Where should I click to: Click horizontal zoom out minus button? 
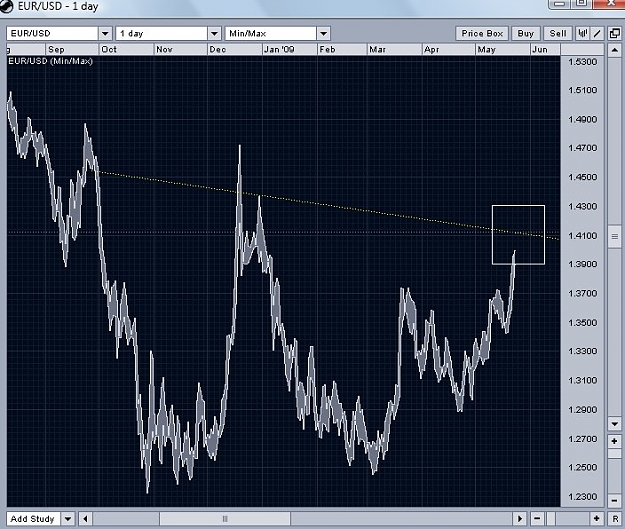click(x=537, y=519)
